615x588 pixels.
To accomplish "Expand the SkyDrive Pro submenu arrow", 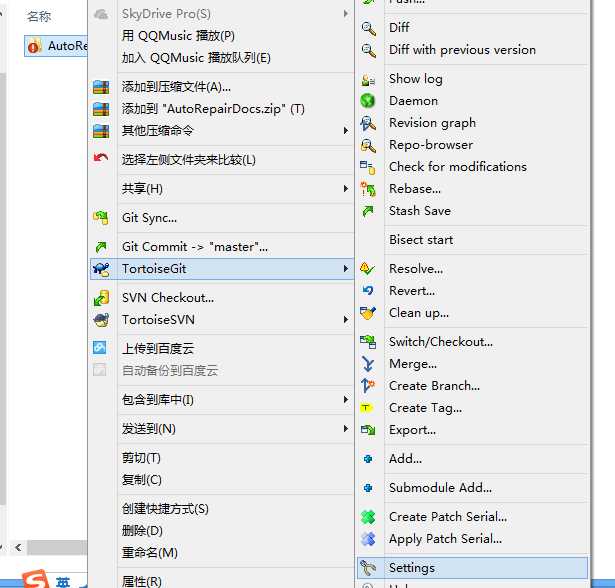I will [x=346, y=14].
